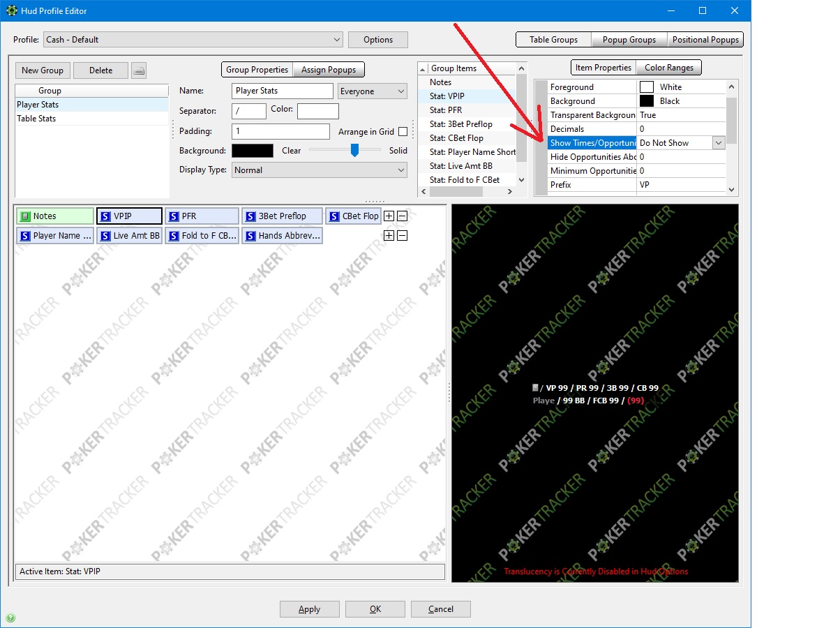Open the Show Times/Opportunities value dropdown
This screenshot has width=840, height=628.
click(719, 143)
